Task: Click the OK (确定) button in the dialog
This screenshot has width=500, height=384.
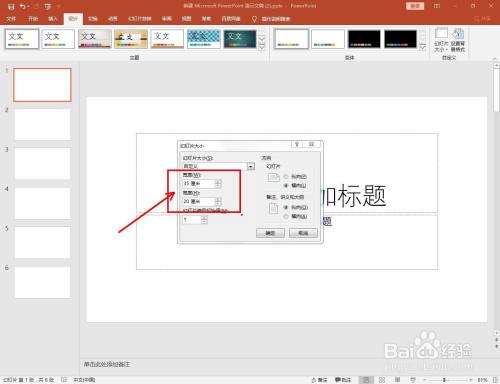Action: [270, 233]
